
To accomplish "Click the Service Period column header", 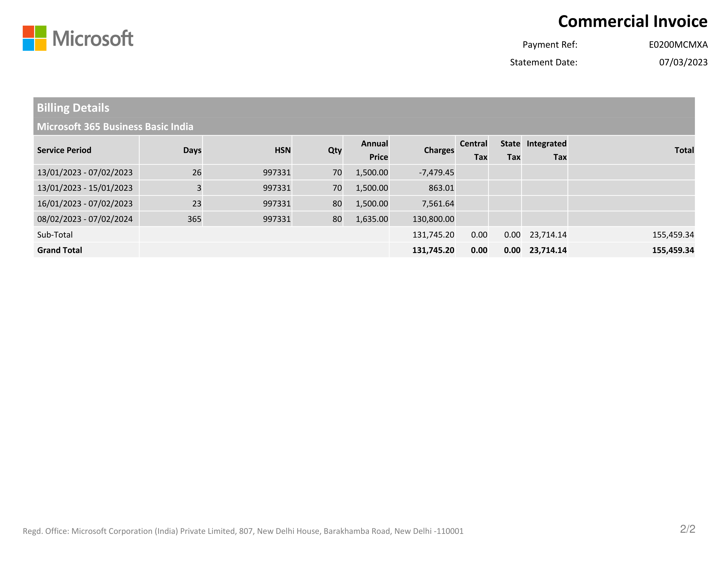I will tap(64, 150).
